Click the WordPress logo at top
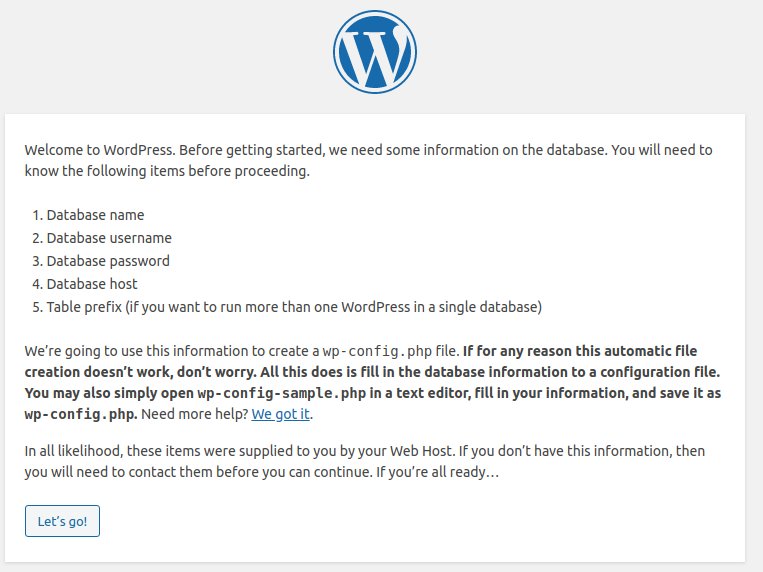The image size is (763, 572). point(375,52)
